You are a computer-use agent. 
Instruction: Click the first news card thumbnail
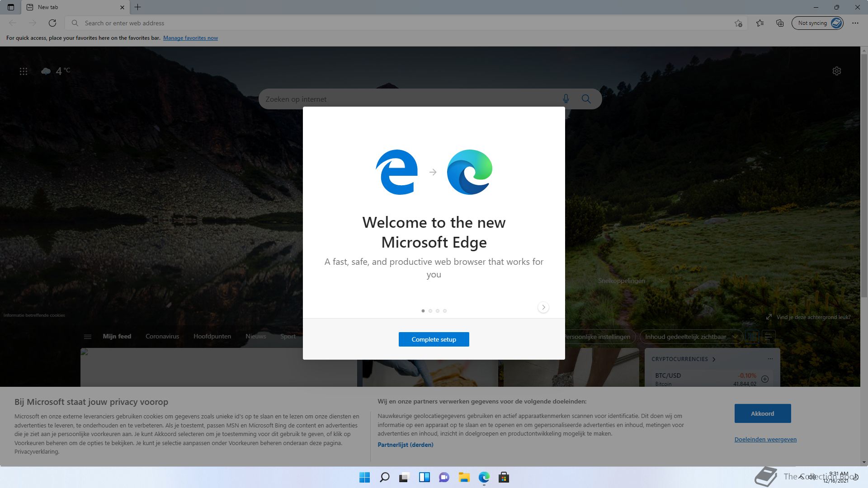219,367
